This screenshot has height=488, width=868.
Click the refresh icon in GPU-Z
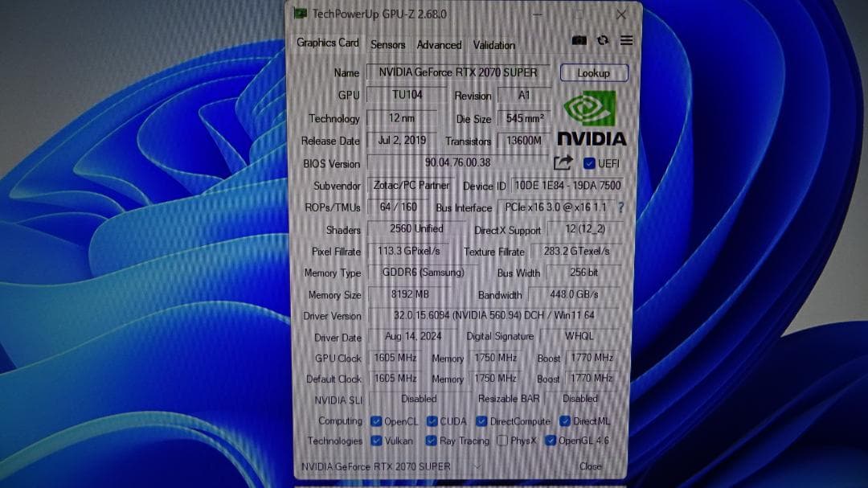point(603,40)
